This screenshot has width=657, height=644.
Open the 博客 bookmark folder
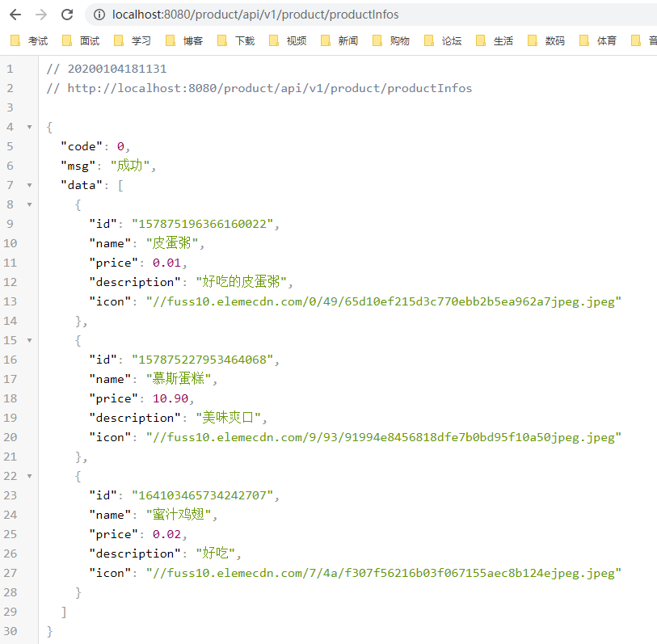184,40
